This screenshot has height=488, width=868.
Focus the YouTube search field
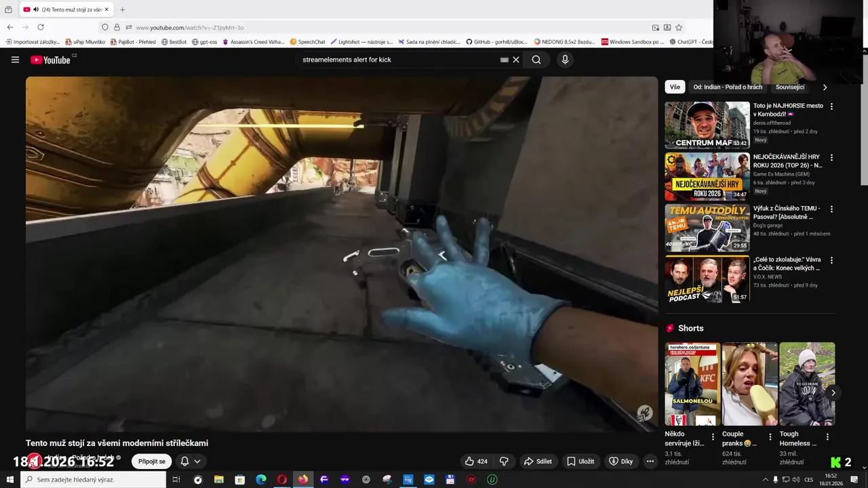(400, 60)
